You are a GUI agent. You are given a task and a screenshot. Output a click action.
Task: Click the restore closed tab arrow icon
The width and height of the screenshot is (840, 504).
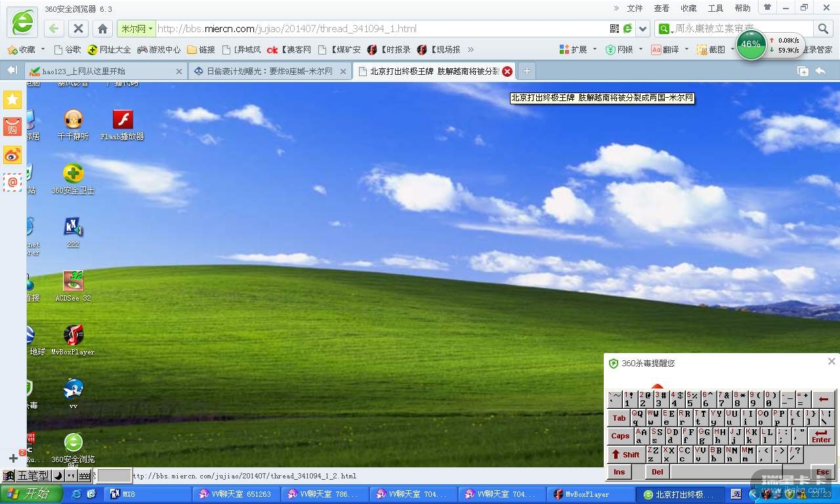[x=820, y=71]
